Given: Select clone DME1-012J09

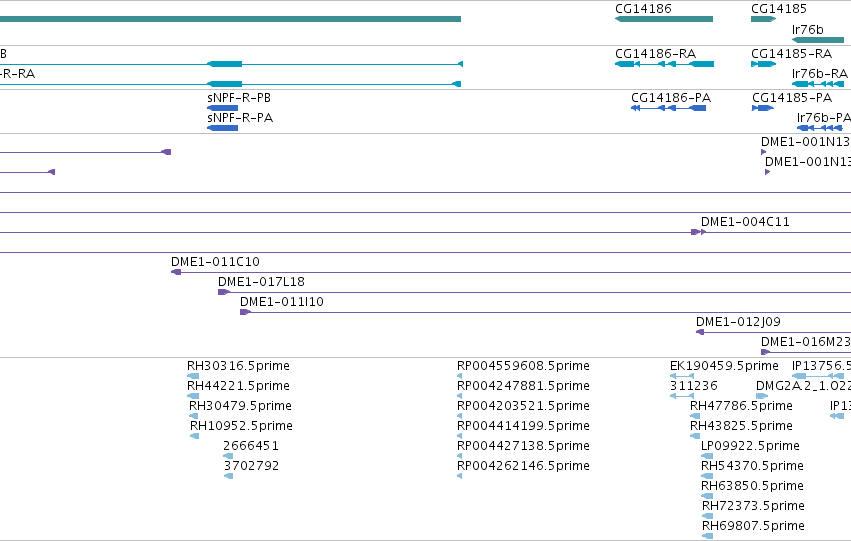Looking at the screenshot, I should (x=738, y=322).
